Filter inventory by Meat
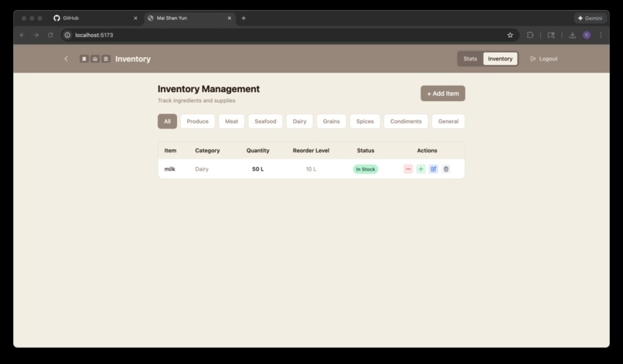 [x=232, y=121]
